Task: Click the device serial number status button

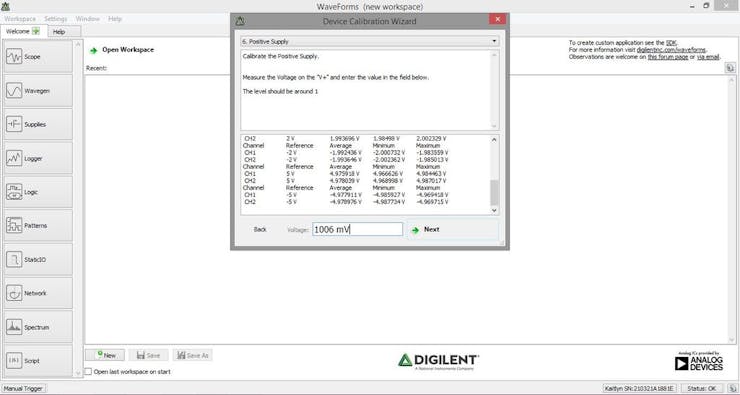Action: tap(640, 388)
